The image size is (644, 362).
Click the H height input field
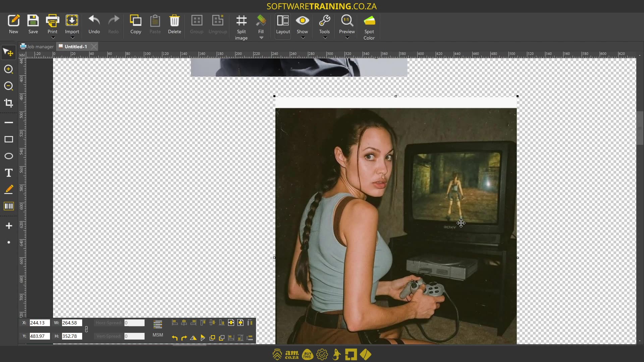point(72,336)
